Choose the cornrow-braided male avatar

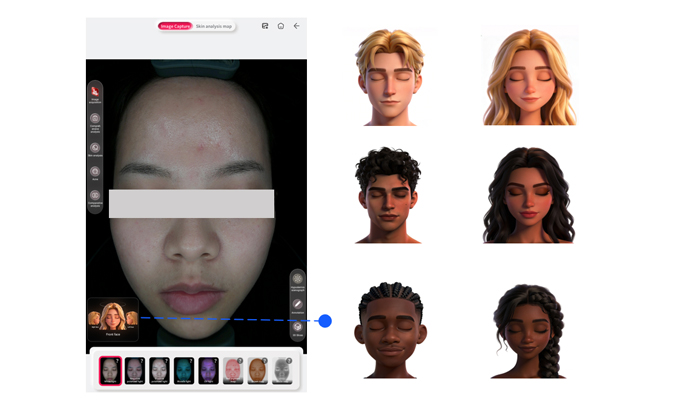391,330
